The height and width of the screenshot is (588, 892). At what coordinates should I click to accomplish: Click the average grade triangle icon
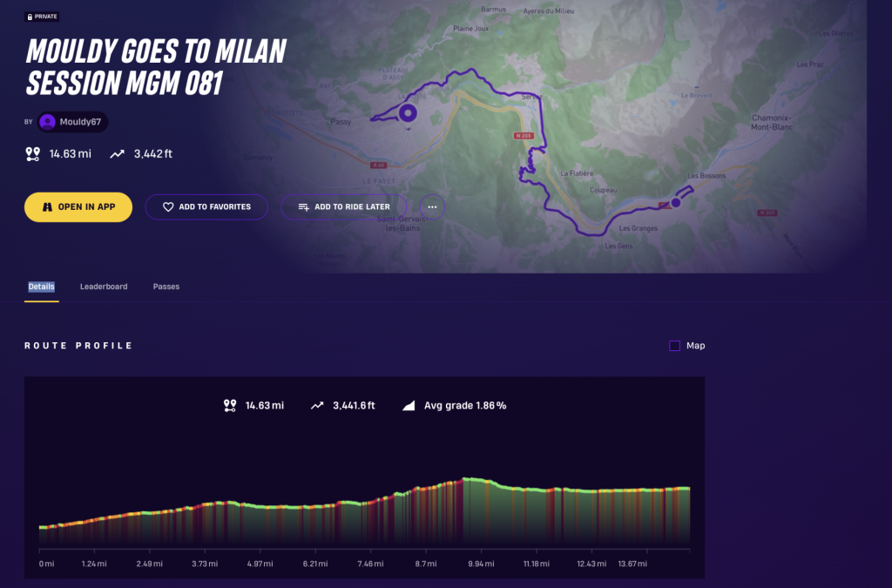[409, 405]
